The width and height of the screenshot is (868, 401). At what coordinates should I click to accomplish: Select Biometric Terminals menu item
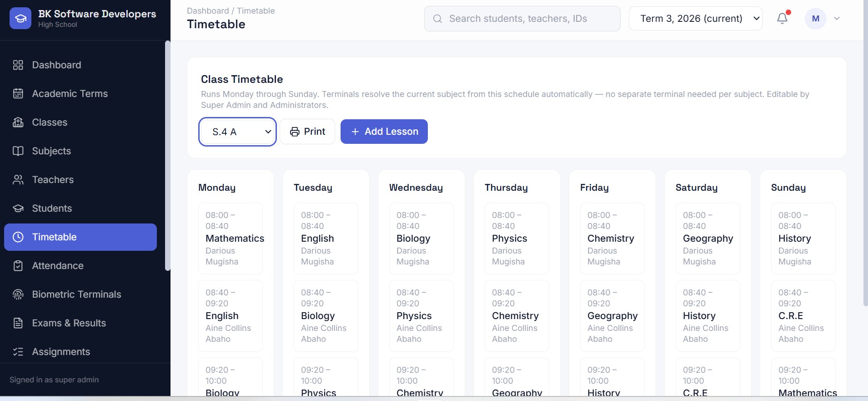[80, 294]
